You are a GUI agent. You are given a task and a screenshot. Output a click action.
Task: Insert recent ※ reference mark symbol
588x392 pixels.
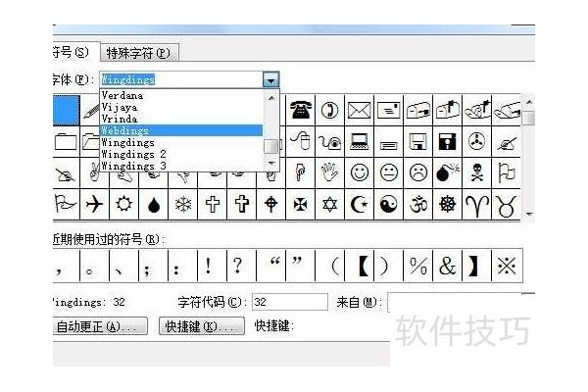coord(507,266)
